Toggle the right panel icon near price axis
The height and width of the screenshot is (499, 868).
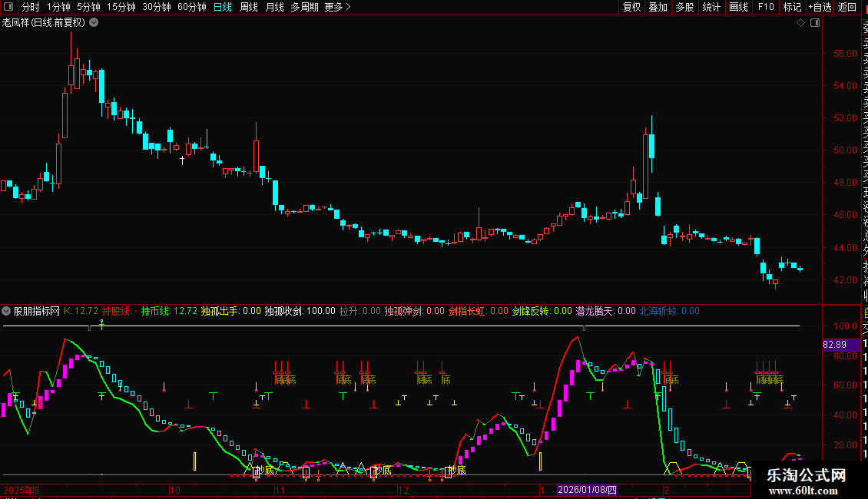[813, 23]
